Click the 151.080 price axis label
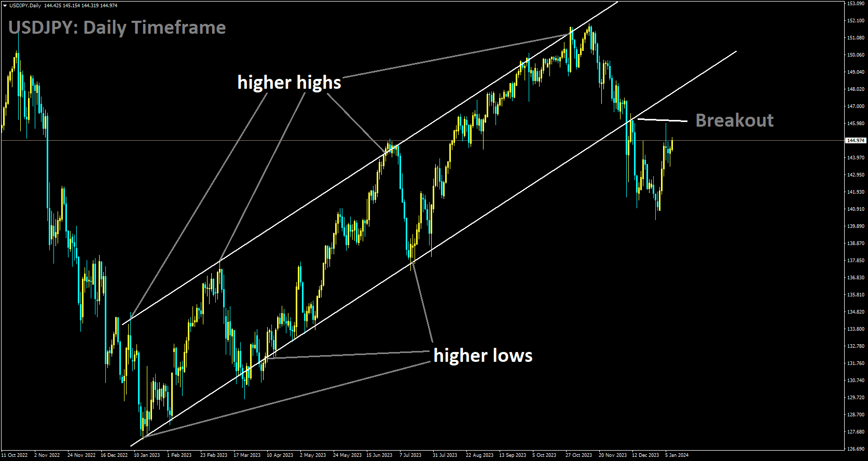This screenshot has height=461, width=868. coord(856,38)
